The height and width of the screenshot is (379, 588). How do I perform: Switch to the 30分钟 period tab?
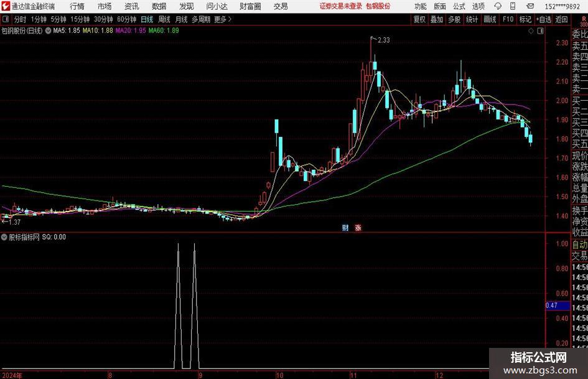103,19
